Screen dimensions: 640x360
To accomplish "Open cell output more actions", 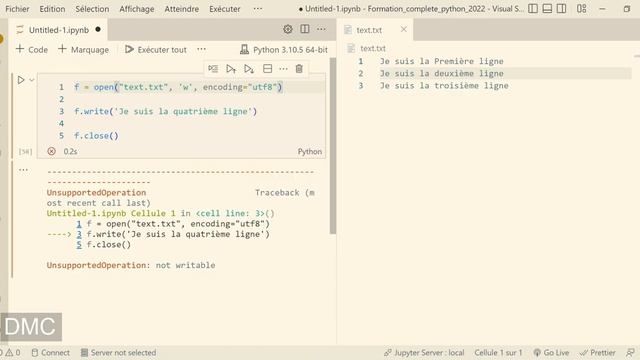I will [x=23, y=170].
